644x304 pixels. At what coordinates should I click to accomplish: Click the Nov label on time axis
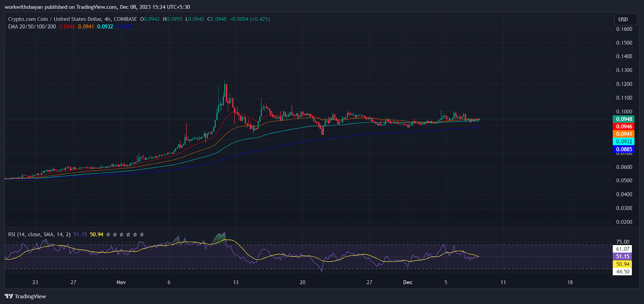tap(121, 282)
